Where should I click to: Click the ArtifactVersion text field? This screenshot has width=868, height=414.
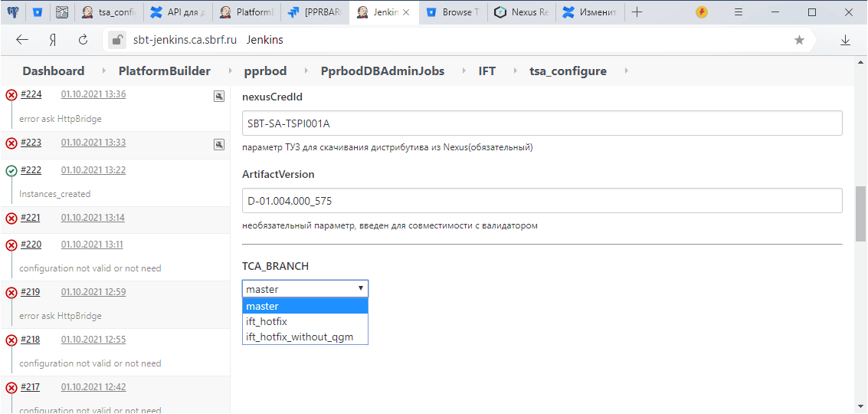coord(542,201)
